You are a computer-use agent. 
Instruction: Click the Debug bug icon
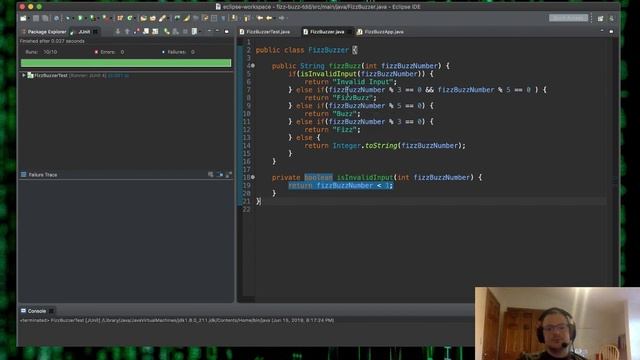(x=68, y=18)
